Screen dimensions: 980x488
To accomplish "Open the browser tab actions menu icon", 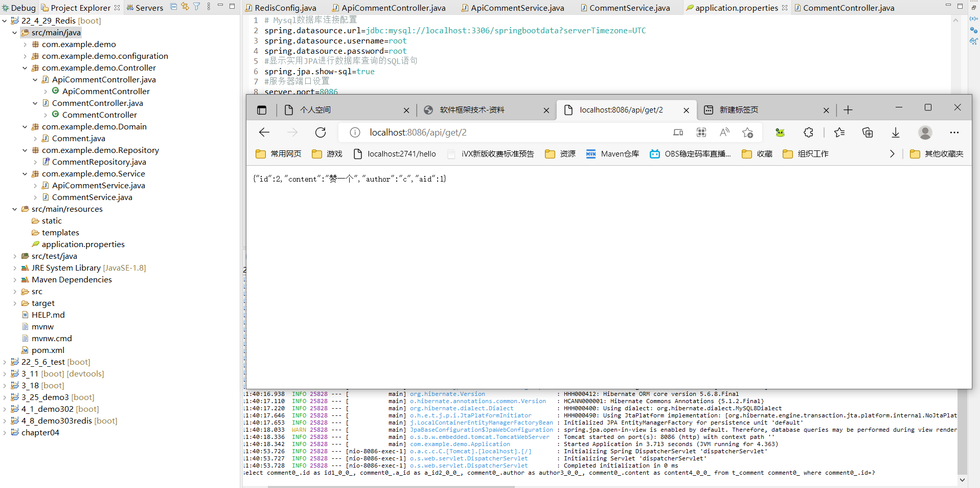I will click(262, 110).
